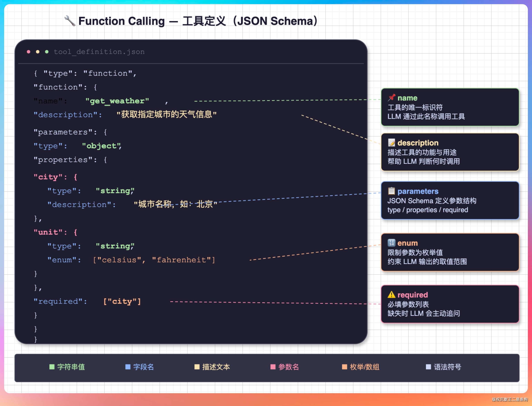532x406 pixels.
Task: Click text 工具的唯一标识符
Action: coord(415,107)
